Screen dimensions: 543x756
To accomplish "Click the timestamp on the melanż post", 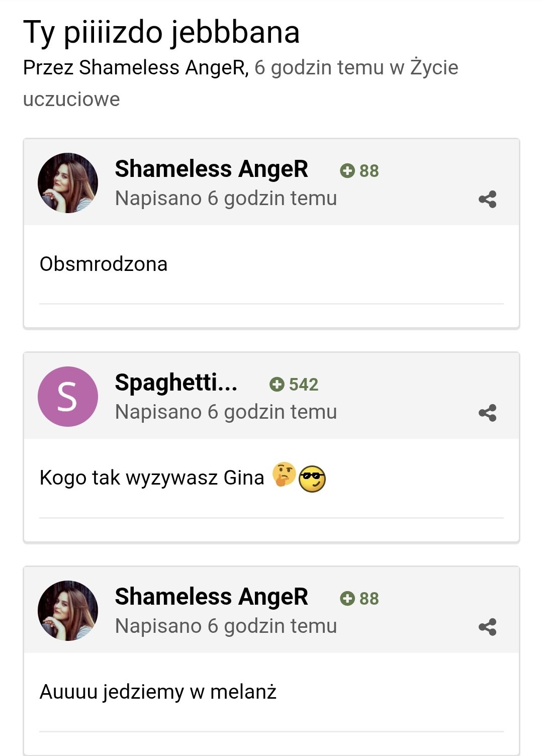I will [x=226, y=626].
